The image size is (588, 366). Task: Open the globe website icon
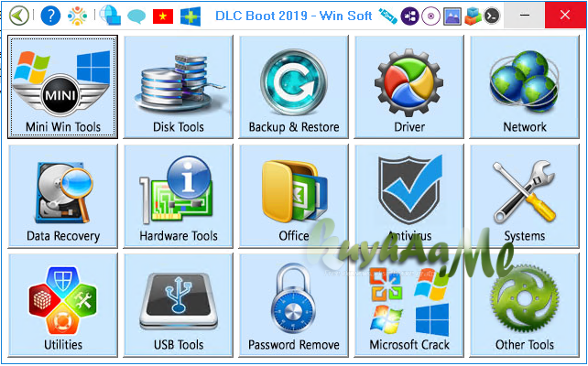pyautogui.click(x=110, y=16)
